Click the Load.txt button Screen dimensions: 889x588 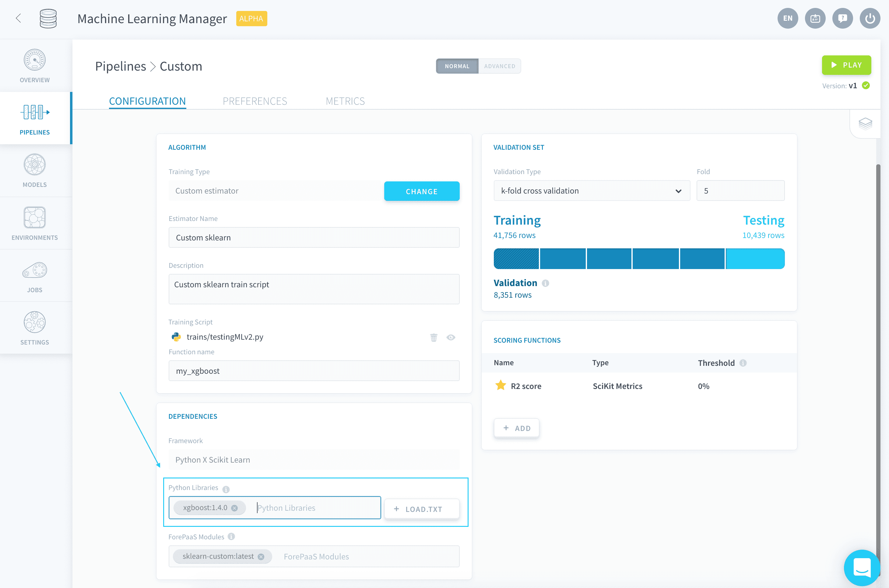click(x=422, y=509)
